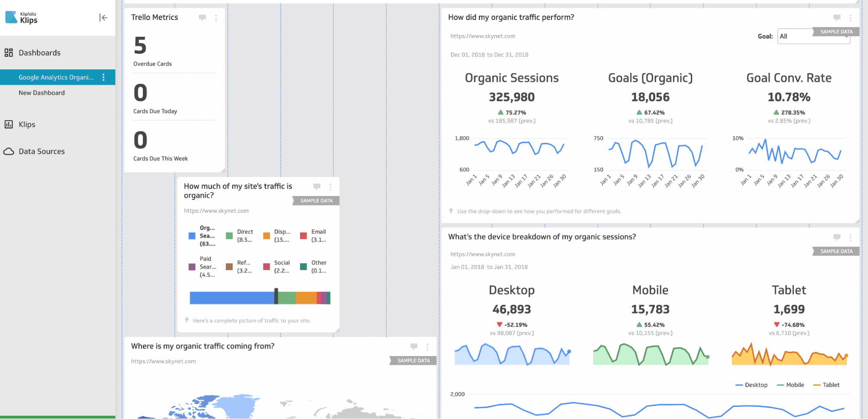Screen dimensions: 868x419
Task: Toggle Mobile series in chart legend
Action: click(790, 385)
